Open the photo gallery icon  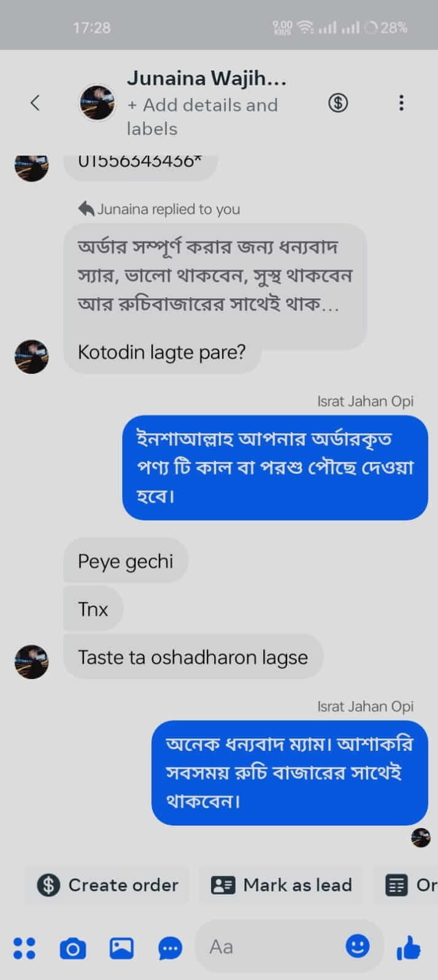[x=121, y=948]
